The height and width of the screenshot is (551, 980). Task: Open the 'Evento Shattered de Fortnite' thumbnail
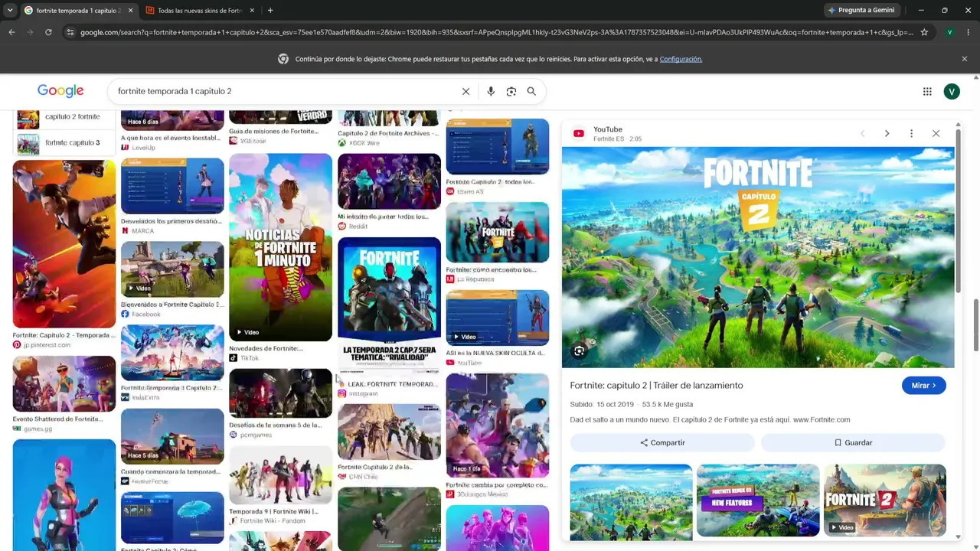pos(64,384)
